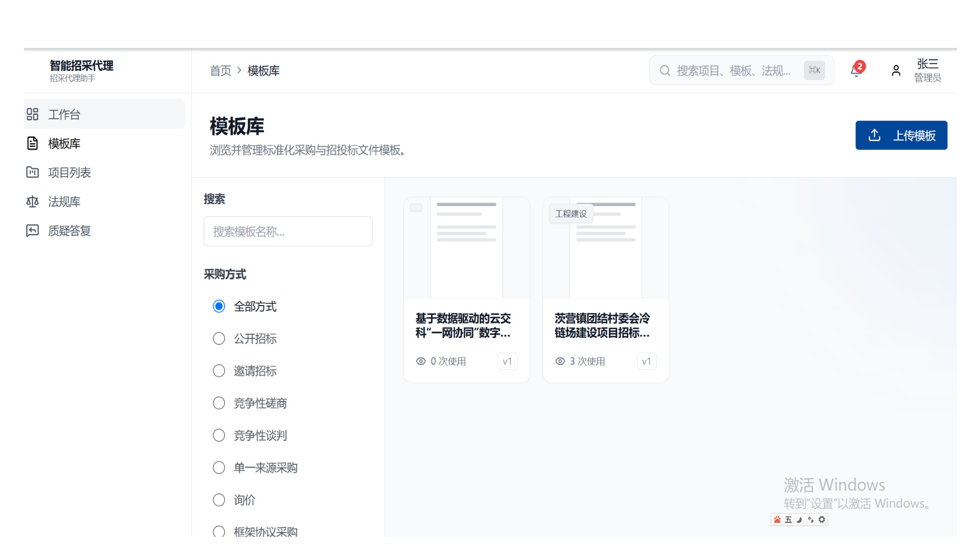Open 质疑答复 in the sidebar
Image resolution: width=980 pixels, height=551 pixels.
[105, 231]
